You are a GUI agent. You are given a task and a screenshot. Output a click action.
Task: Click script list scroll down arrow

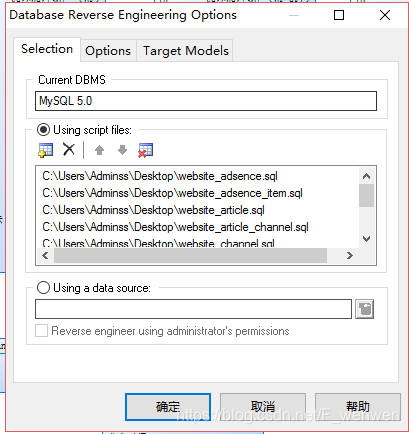[x=367, y=239]
